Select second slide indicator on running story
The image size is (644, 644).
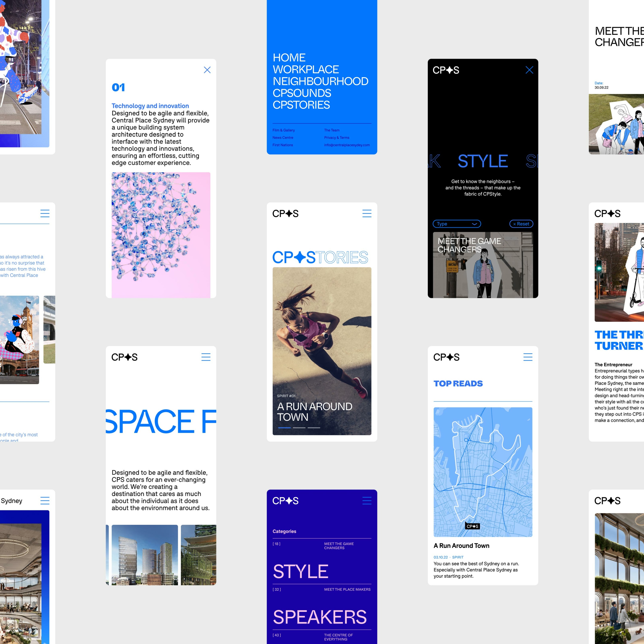(x=299, y=428)
